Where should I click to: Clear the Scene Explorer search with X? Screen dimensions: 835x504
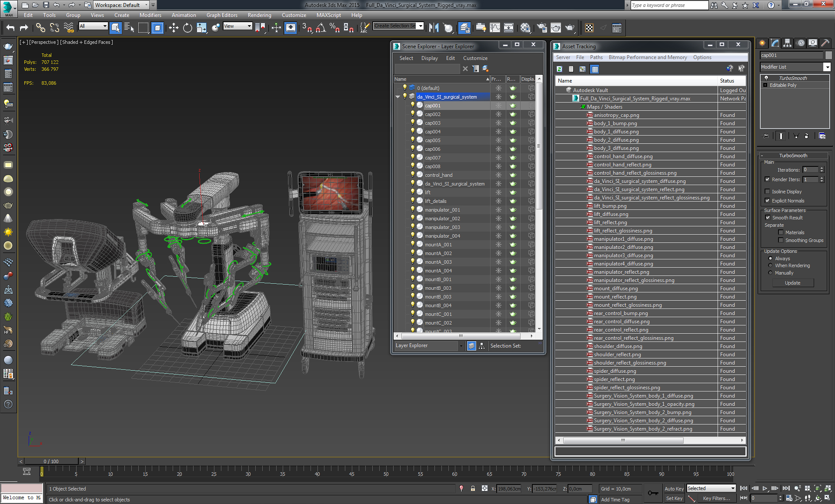[465, 69]
